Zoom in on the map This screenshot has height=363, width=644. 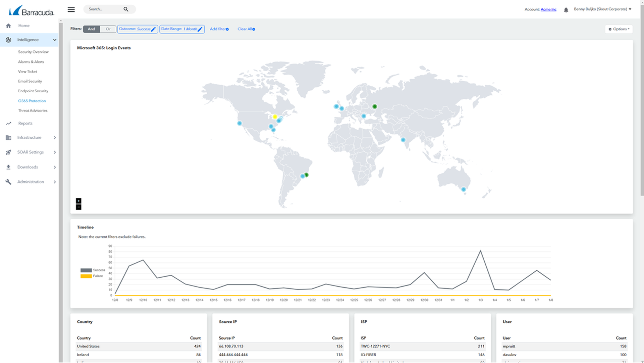pos(78,201)
